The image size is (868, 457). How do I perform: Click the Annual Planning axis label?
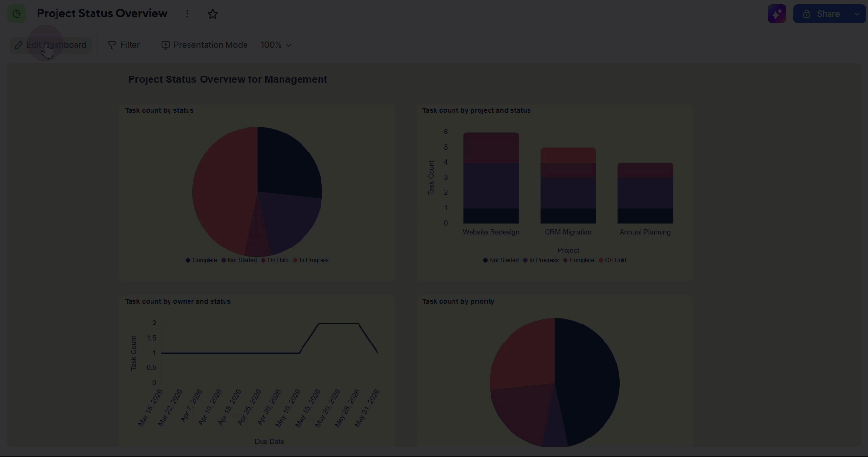click(645, 232)
